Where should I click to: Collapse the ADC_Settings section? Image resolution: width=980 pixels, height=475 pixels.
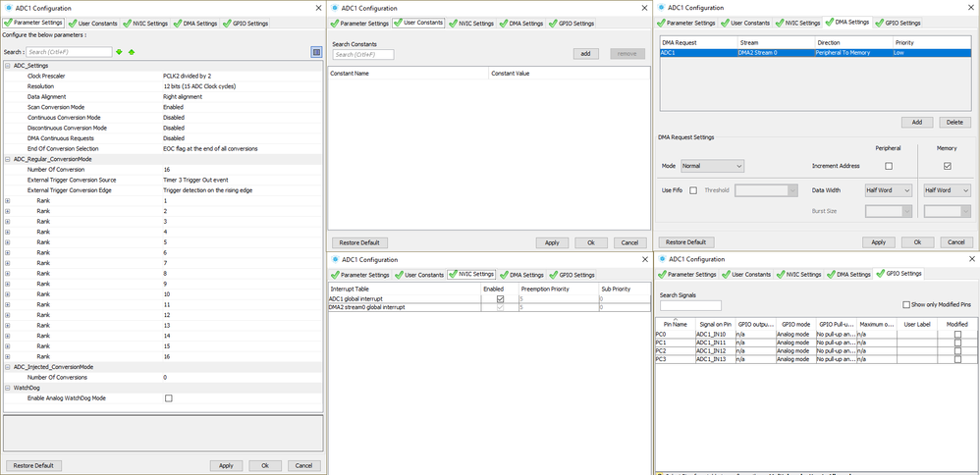(8, 66)
